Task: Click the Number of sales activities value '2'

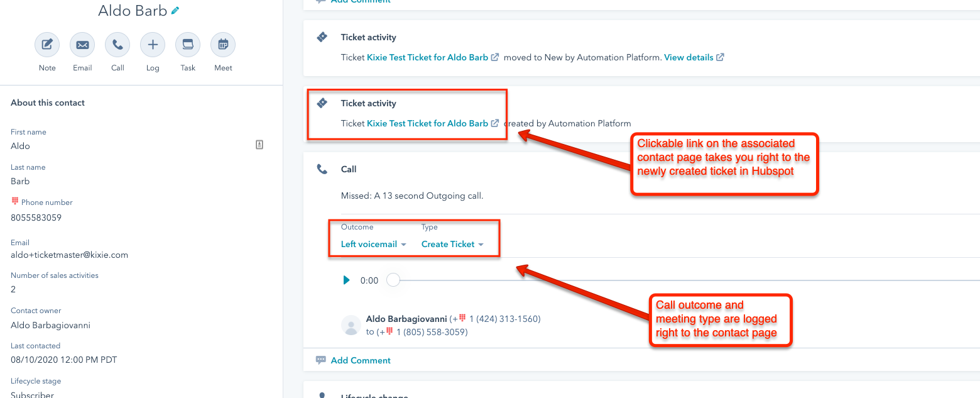Action: (13, 289)
